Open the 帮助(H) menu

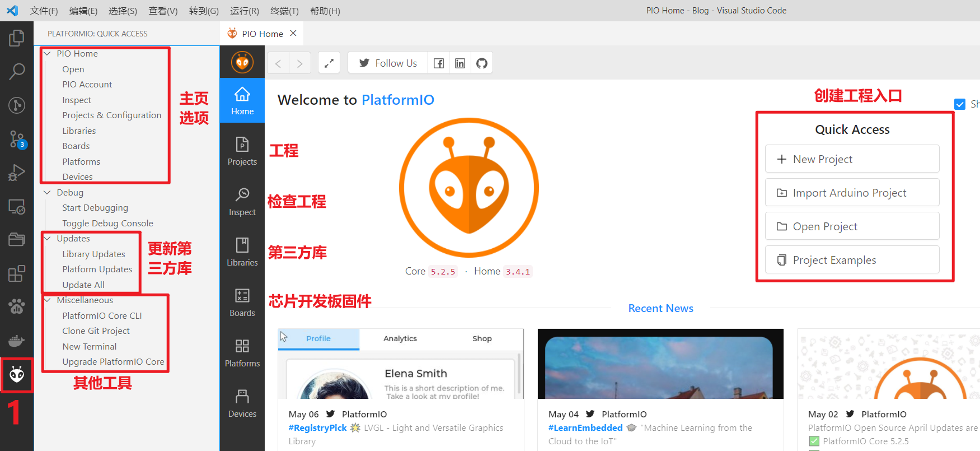pos(325,11)
